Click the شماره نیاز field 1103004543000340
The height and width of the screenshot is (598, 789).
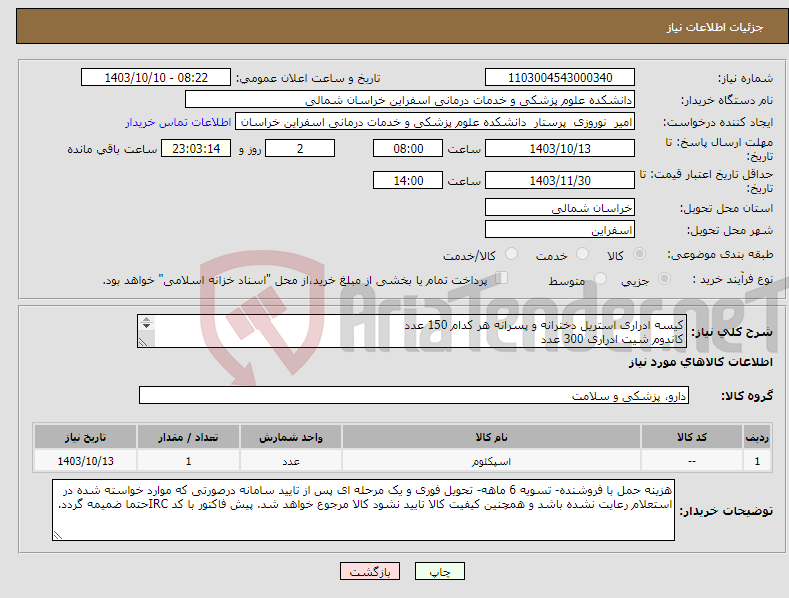[560, 78]
